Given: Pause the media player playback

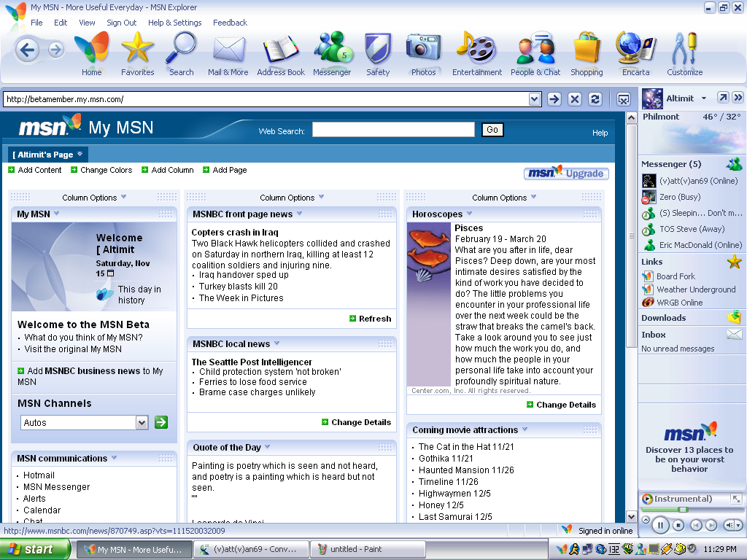Looking at the screenshot, I should [x=659, y=524].
